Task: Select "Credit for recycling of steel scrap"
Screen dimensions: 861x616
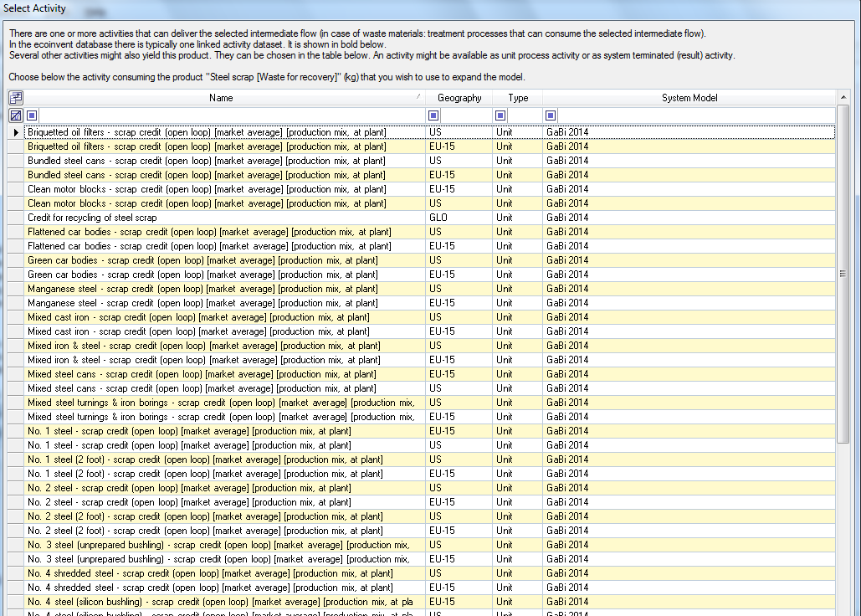Action: click(x=422, y=218)
